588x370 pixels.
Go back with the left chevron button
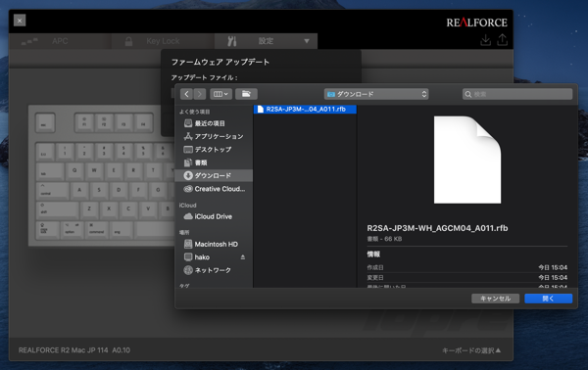186,94
